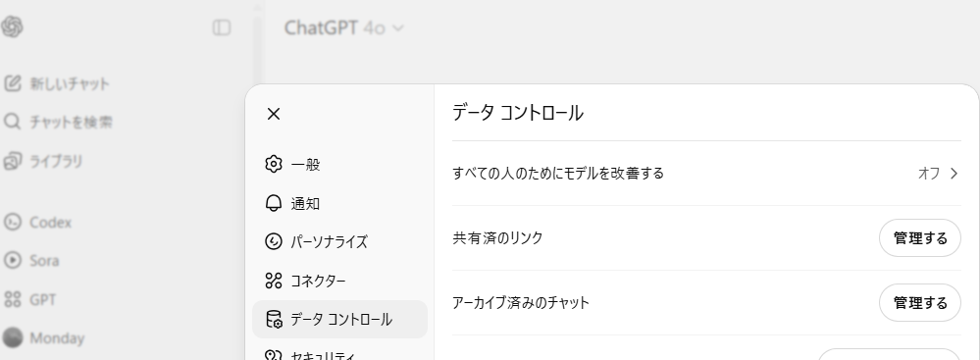Open the すべての人のためにモデルを改善する setting
This screenshot has width=980, height=360.
click(x=706, y=173)
